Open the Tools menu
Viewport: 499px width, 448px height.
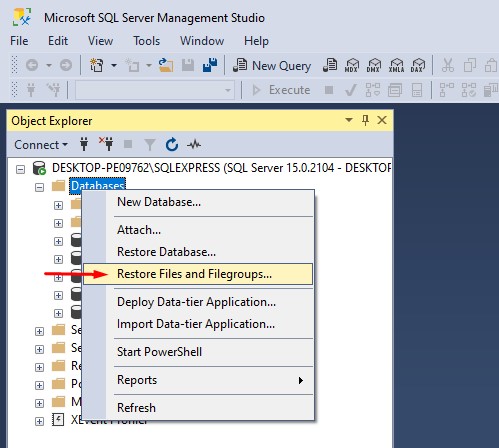146,41
